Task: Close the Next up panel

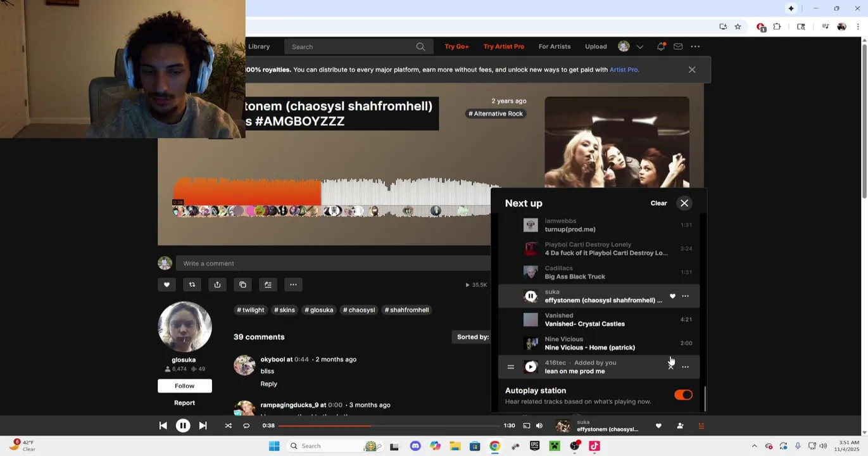Action: (684, 203)
